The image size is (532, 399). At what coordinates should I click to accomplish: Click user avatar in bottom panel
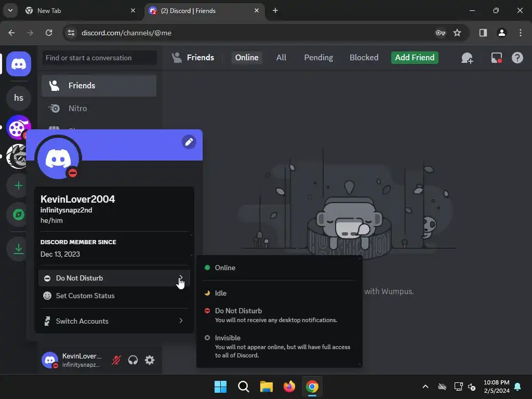50,360
